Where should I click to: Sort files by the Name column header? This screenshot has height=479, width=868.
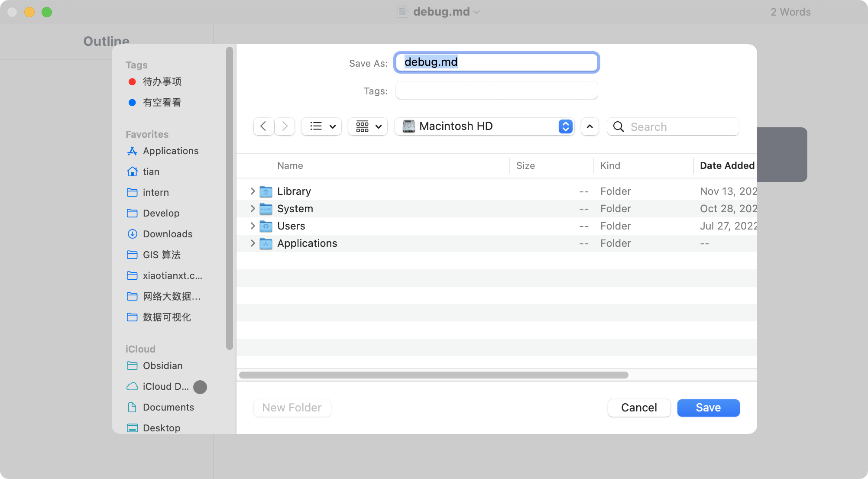click(x=290, y=165)
